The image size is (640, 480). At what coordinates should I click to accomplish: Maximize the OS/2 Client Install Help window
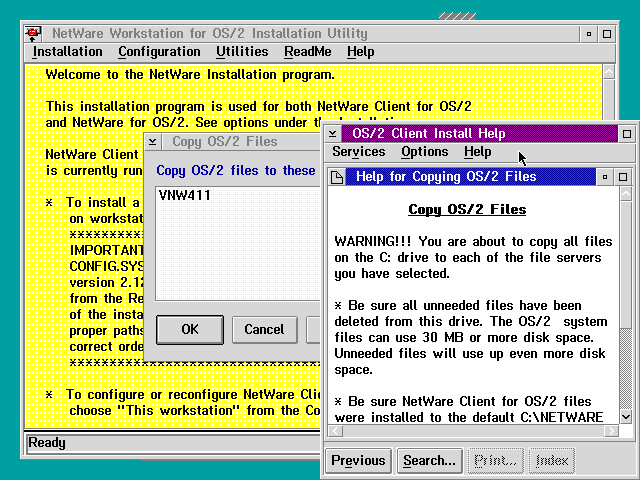tap(627, 133)
